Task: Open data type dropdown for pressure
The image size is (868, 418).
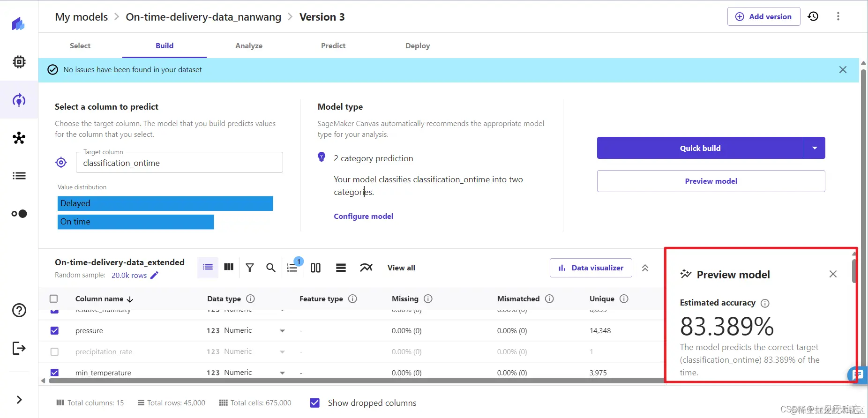Action: click(x=282, y=331)
